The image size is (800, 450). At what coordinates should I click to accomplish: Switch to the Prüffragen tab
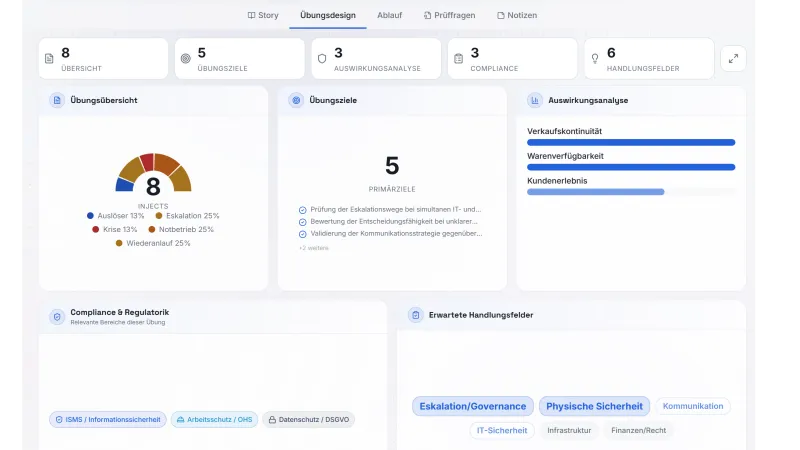449,15
